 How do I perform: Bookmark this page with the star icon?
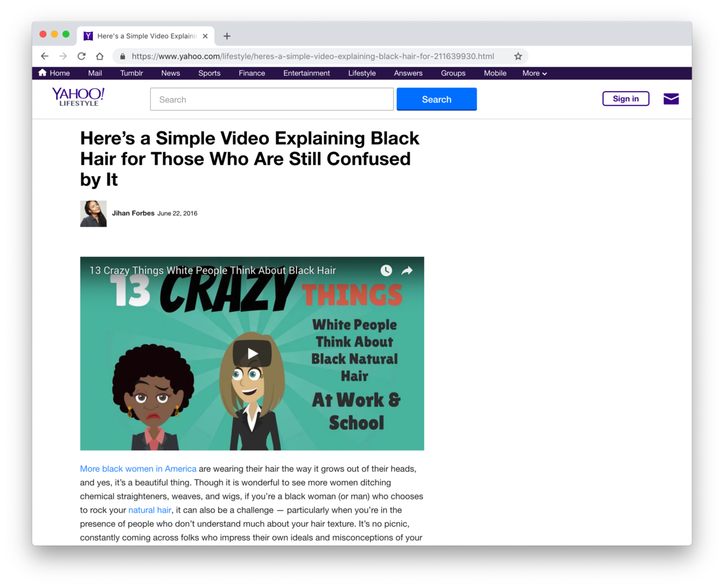pyautogui.click(x=518, y=56)
